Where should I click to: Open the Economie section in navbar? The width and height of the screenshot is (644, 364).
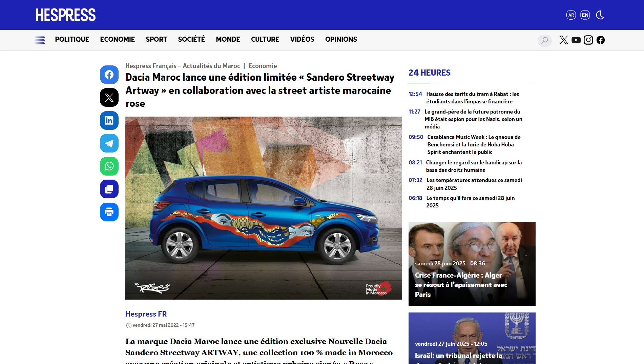[x=117, y=39]
